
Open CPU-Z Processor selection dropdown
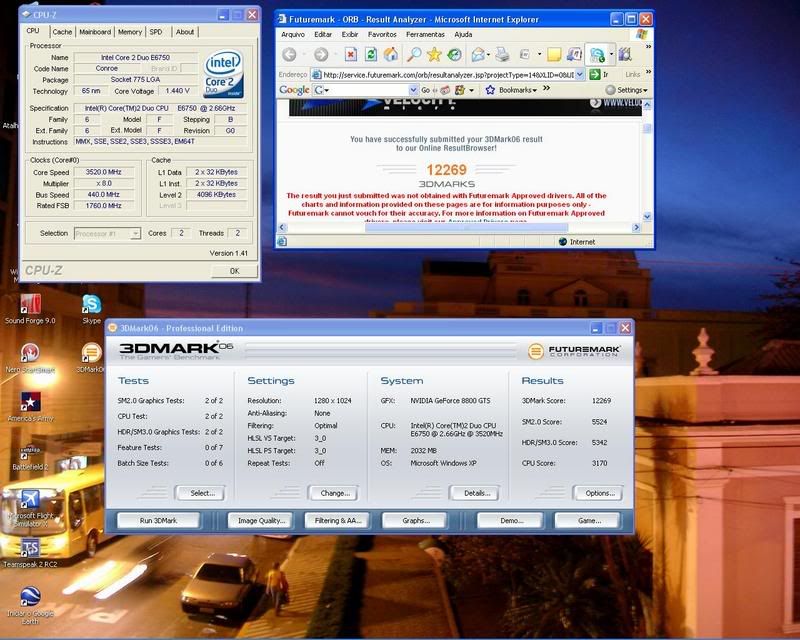tap(135, 234)
